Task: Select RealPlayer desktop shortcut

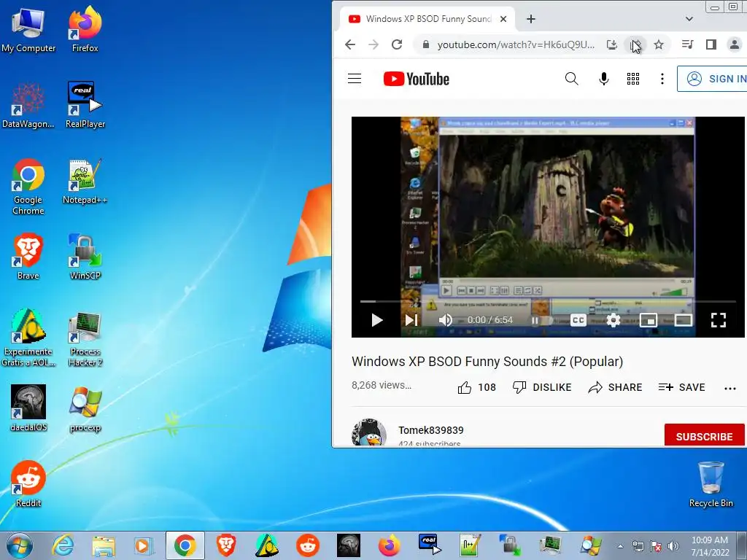Action: 85,105
